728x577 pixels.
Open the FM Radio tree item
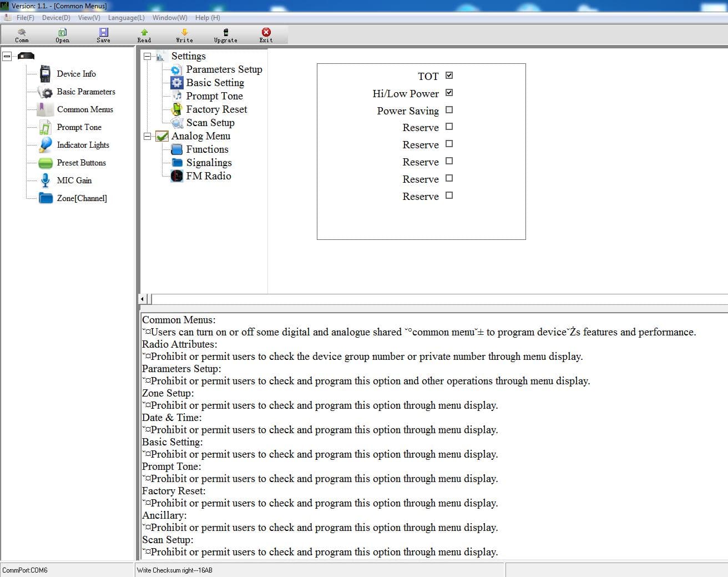pos(209,176)
